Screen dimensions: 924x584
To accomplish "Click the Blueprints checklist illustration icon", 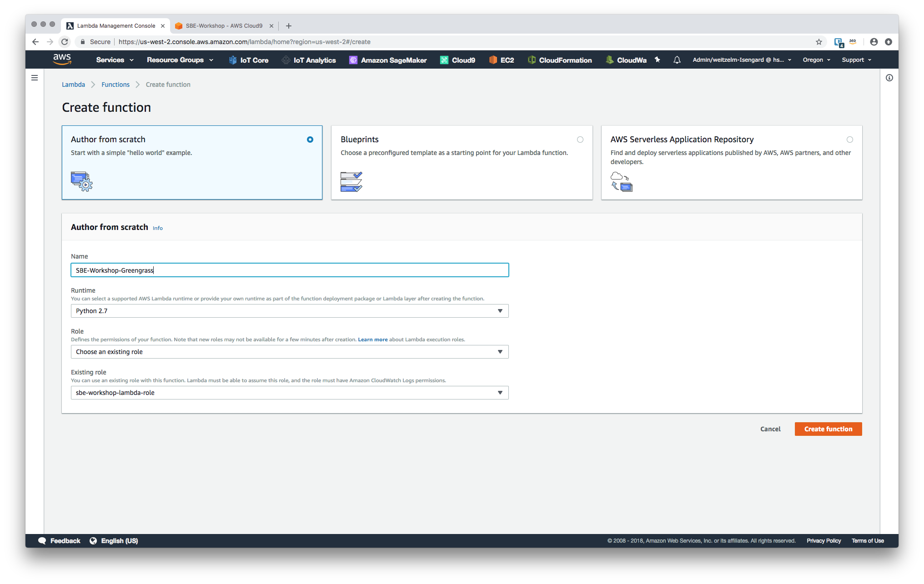I will pos(352,182).
